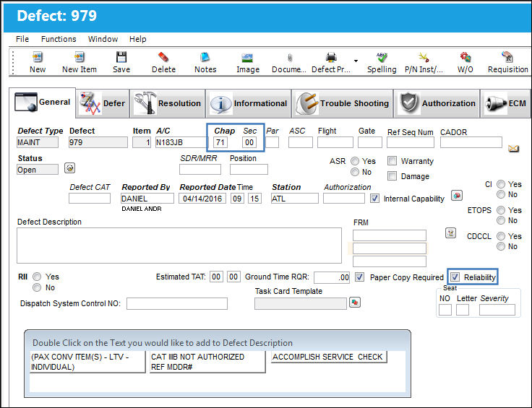The width and height of the screenshot is (532, 408).
Task: Toggle the Warranty checkbox
Action: tap(392, 160)
